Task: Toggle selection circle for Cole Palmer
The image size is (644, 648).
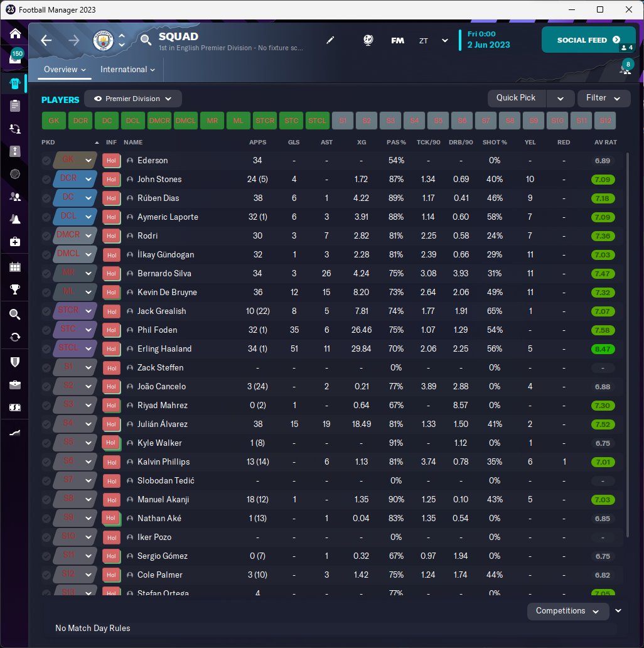Action: pos(46,575)
